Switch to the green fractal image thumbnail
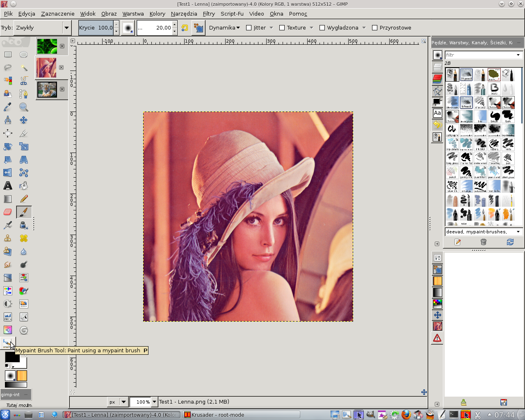This screenshot has height=420, width=525. 47,46
